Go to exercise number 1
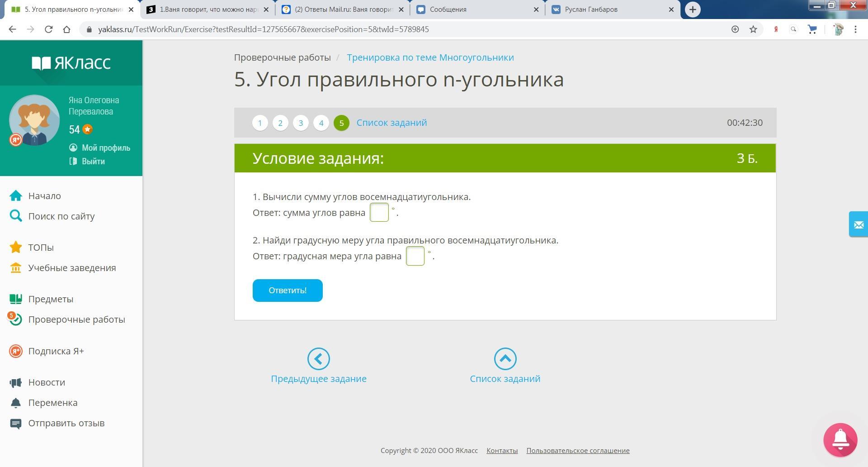The height and width of the screenshot is (467, 868). tap(260, 123)
